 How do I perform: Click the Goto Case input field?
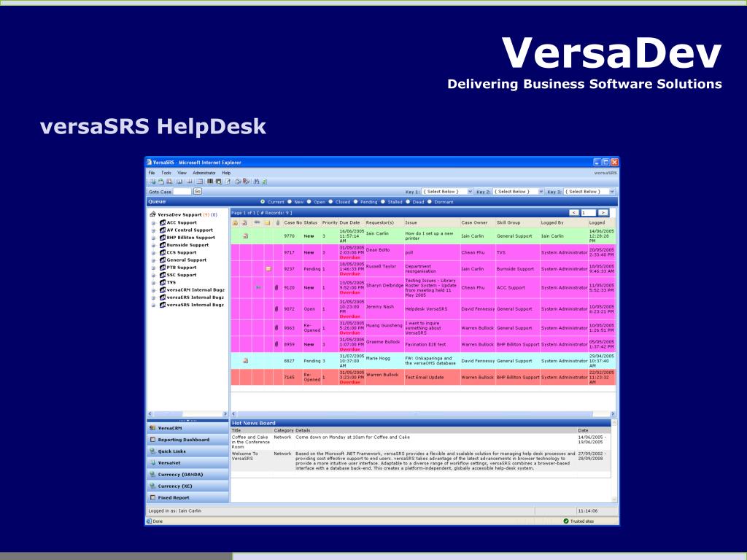182,192
